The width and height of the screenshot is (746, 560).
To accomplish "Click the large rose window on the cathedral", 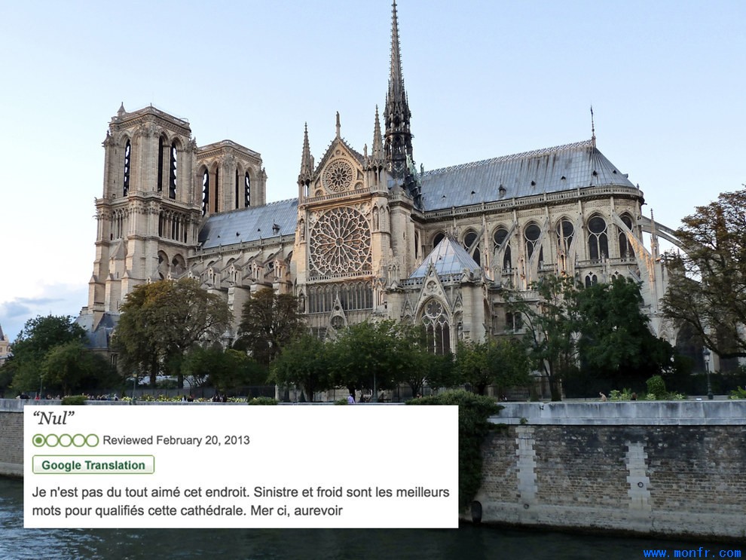I will click(x=340, y=241).
